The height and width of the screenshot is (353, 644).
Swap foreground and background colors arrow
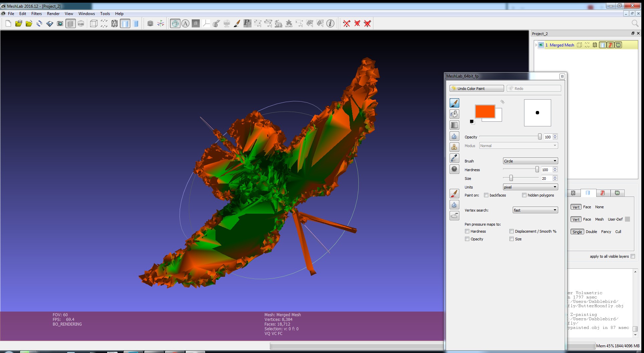pyautogui.click(x=502, y=102)
